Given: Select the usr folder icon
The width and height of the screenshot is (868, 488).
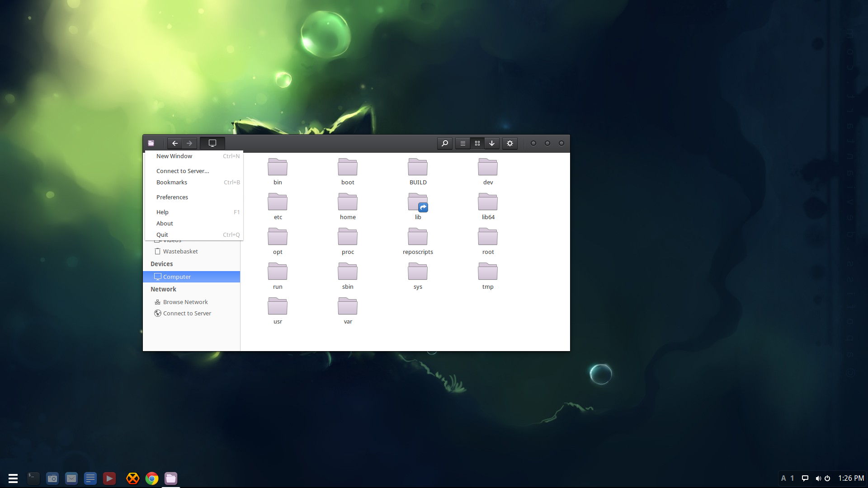Looking at the screenshot, I should 278,306.
